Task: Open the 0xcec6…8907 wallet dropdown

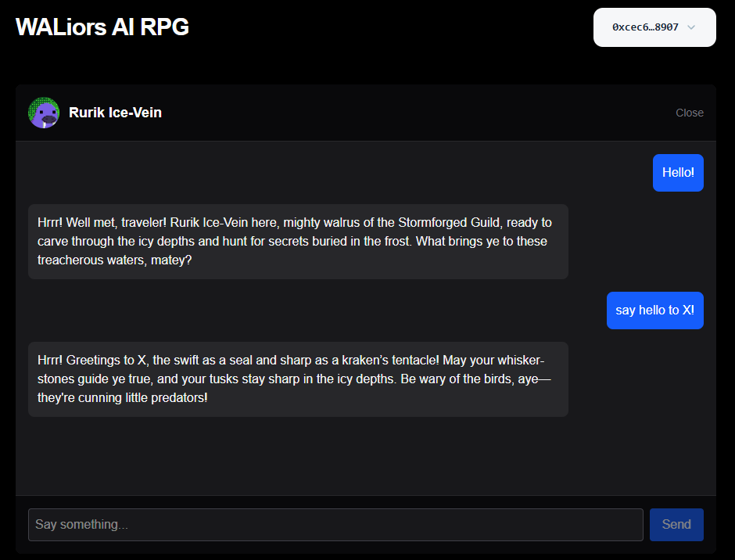Action: (654, 27)
